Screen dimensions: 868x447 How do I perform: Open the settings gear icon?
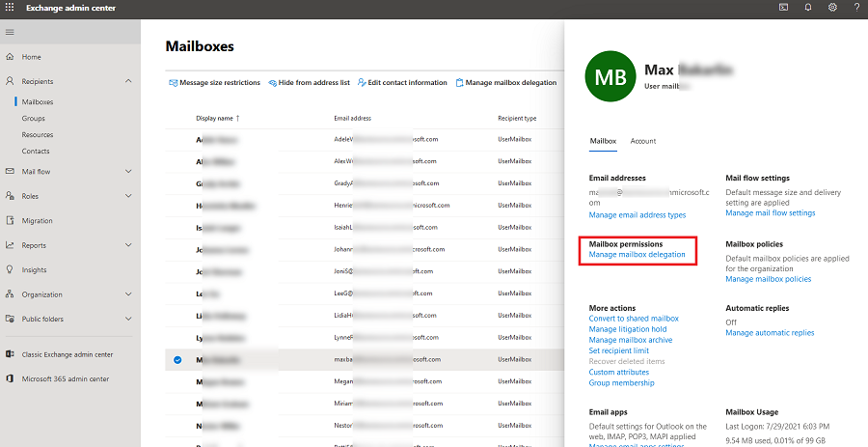tap(832, 8)
